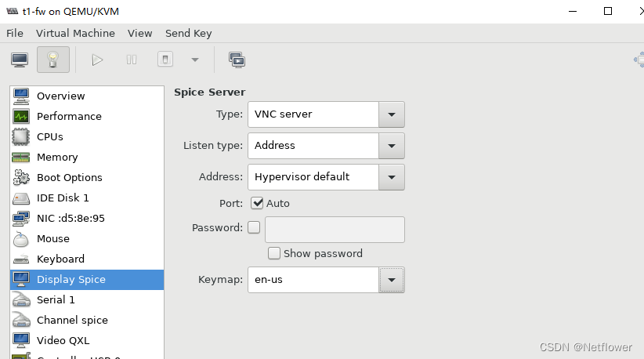Select Memory in hardware list
Image resolution: width=644 pixels, height=359 pixels.
87,158
